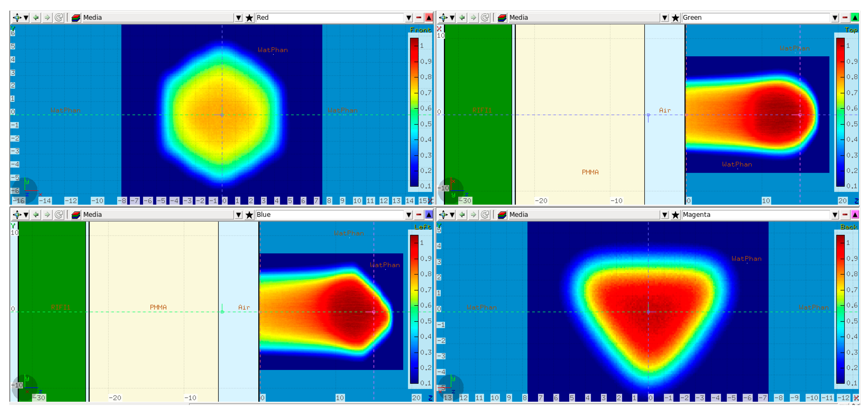The width and height of the screenshot is (868, 414).
Task: Click the red minus button in Green viewport
Action: [845, 18]
